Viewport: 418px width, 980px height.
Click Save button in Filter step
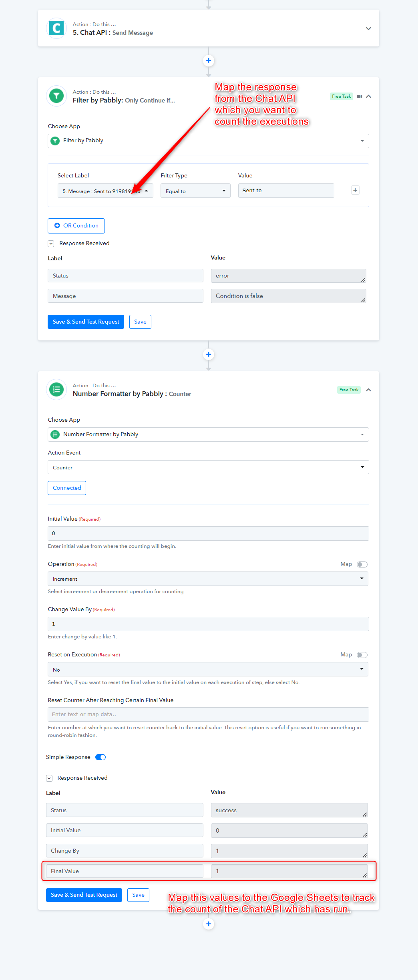click(x=140, y=322)
